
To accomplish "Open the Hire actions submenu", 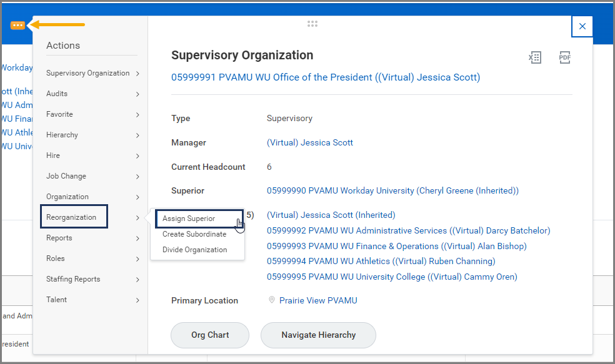I will [92, 155].
